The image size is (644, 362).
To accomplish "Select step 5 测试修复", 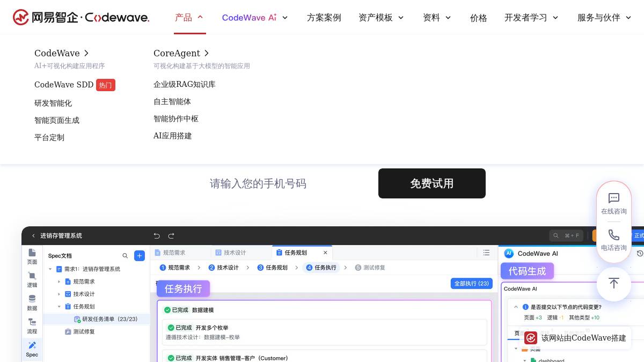I will (x=370, y=268).
